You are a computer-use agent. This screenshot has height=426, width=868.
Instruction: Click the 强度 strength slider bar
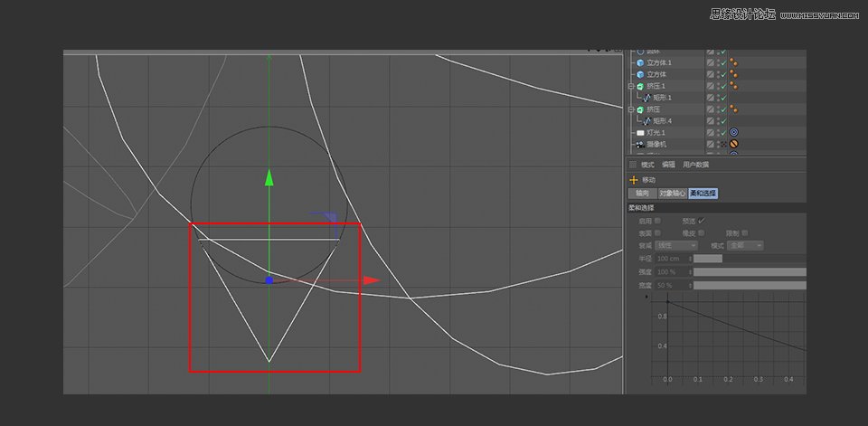point(750,272)
